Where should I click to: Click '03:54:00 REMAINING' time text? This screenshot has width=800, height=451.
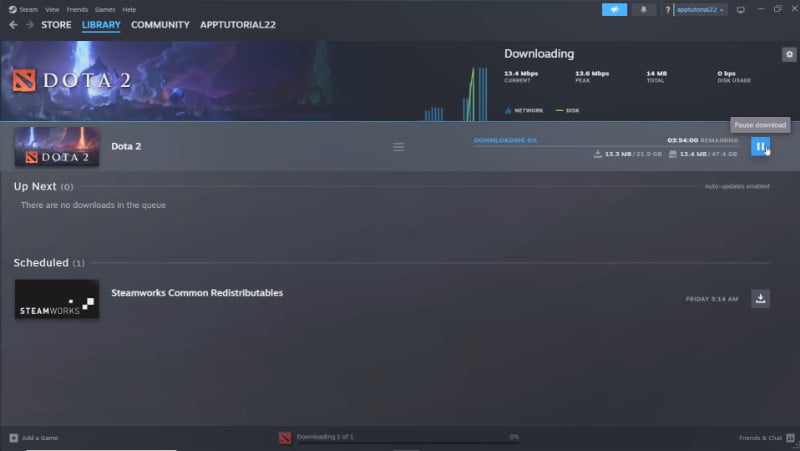coord(703,140)
